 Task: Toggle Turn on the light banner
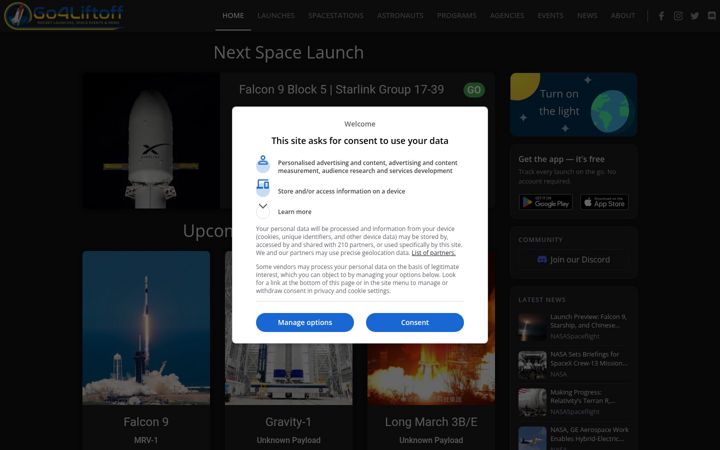click(574, 104)
